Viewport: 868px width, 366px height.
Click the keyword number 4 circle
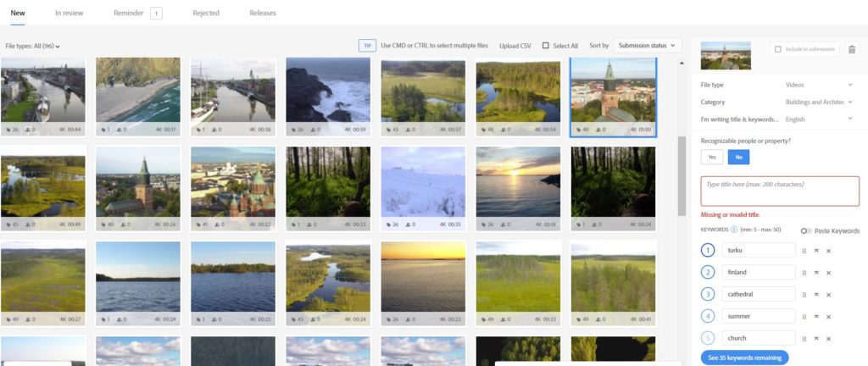(708, 316)
